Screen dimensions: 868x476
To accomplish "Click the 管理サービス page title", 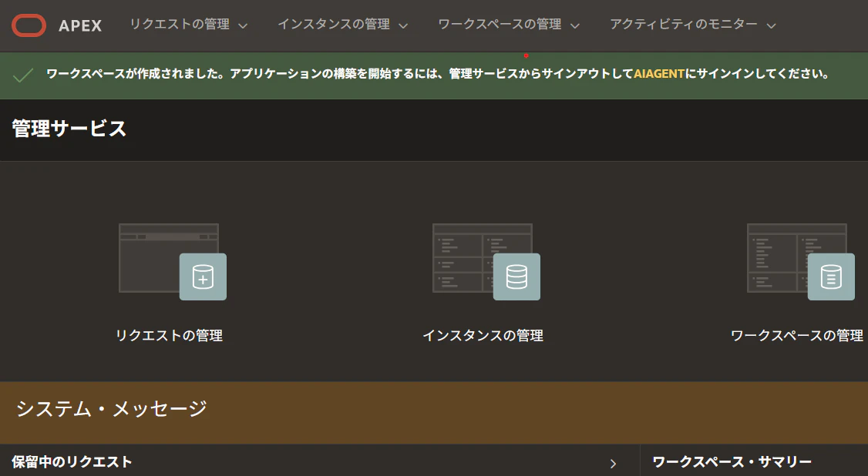I will (69, 129).
